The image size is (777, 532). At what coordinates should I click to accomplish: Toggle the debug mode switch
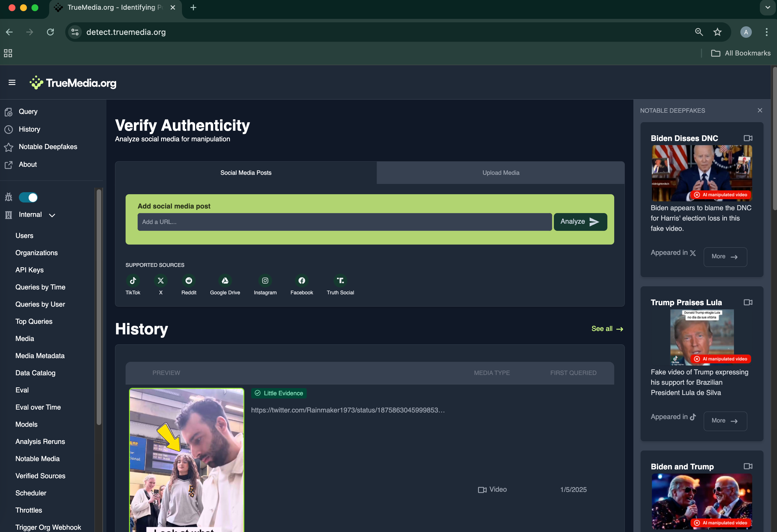28,197
